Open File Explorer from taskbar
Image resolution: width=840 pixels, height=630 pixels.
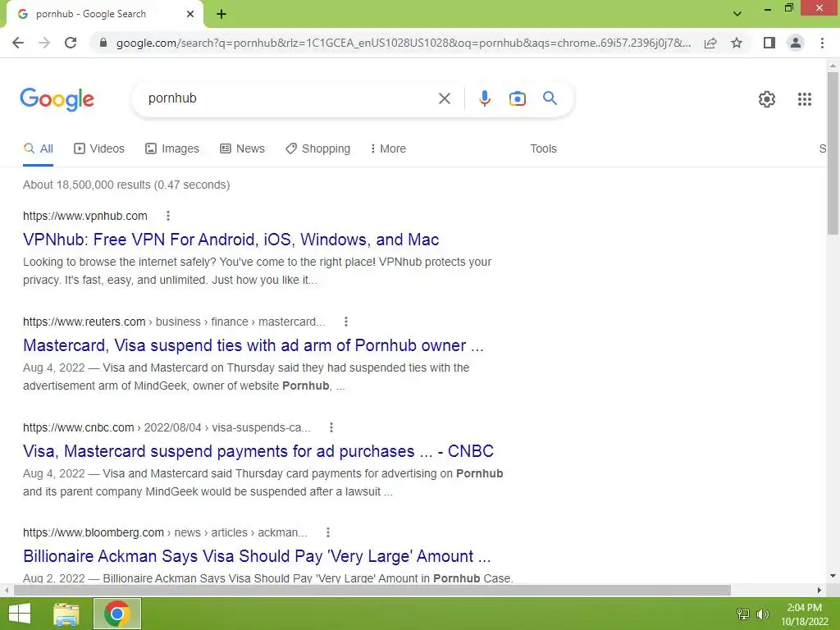(x=66, y=614)
